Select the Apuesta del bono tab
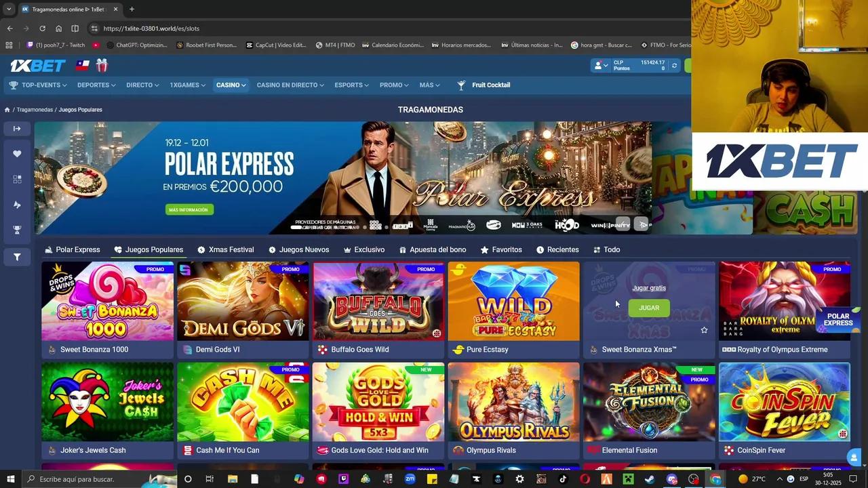The height and width of the screenshot is (488, 868). [433, 250]
